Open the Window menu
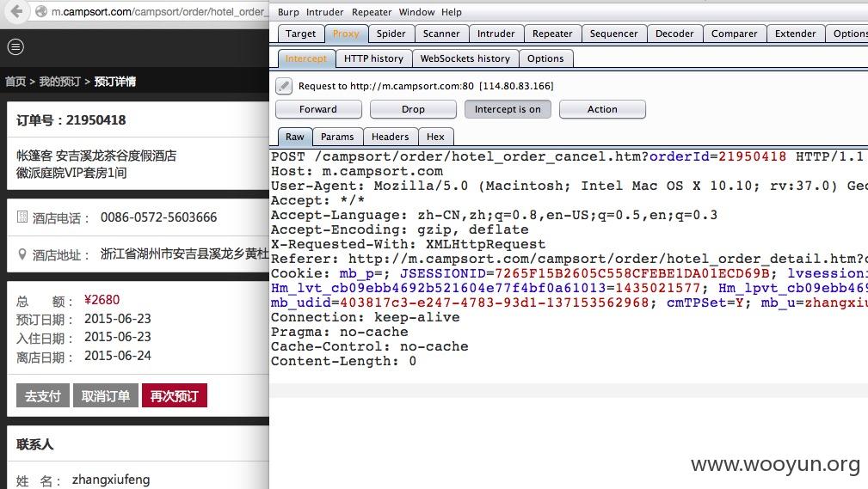 (416, 12)
